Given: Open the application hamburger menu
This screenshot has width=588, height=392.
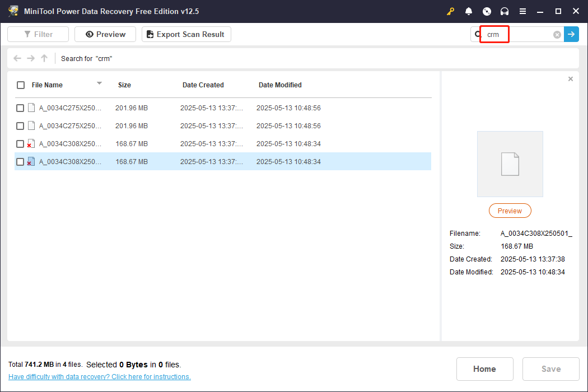Looking at the screenshot, I should [x=523, y=11].
